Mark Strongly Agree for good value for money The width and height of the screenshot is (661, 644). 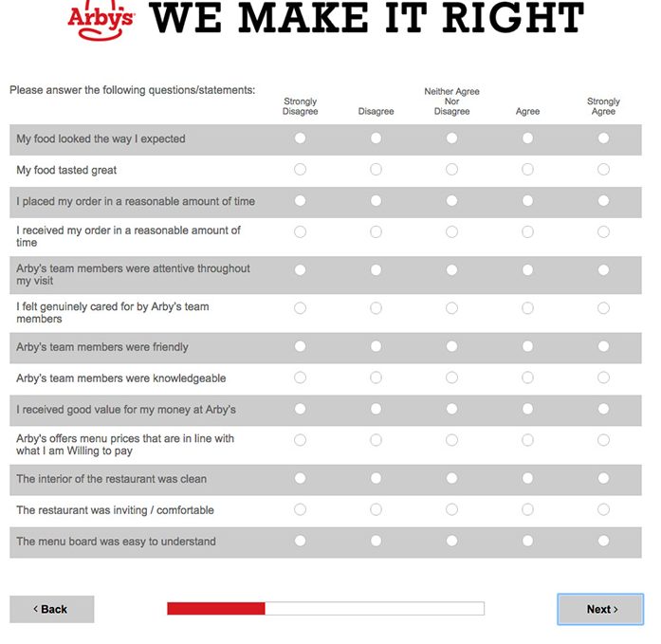(603, 409)
